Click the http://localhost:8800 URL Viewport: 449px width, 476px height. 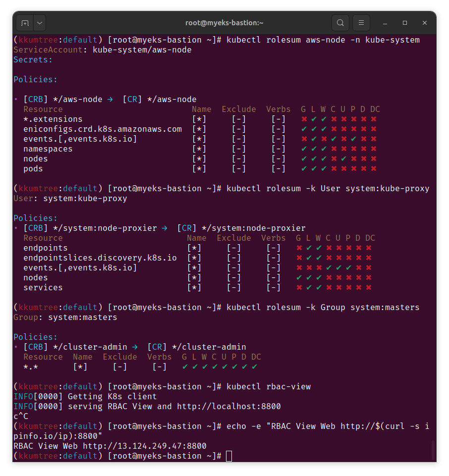[x=229, y=406]
